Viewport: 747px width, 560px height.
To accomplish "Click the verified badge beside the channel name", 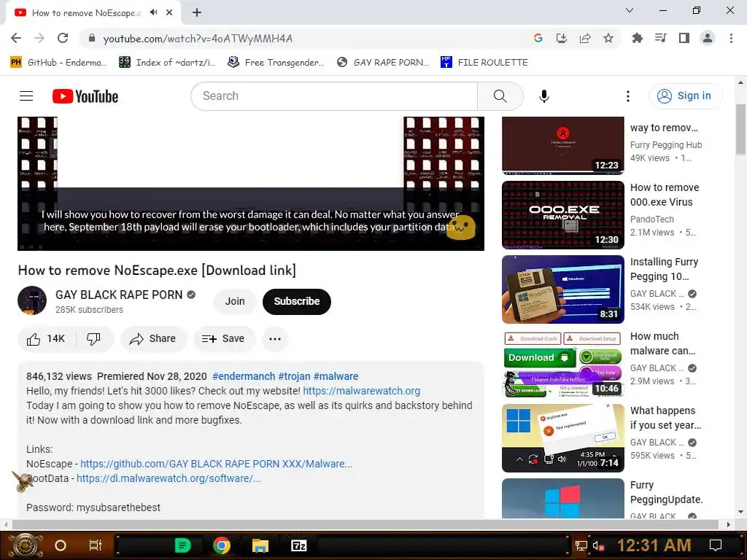I will click(191, 295).
